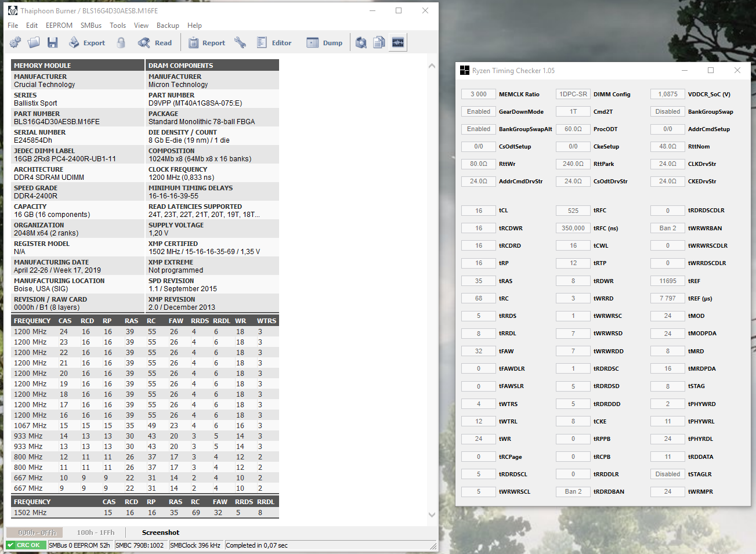
Task: Click the MEMORY MODULE header
Action: 78,66
